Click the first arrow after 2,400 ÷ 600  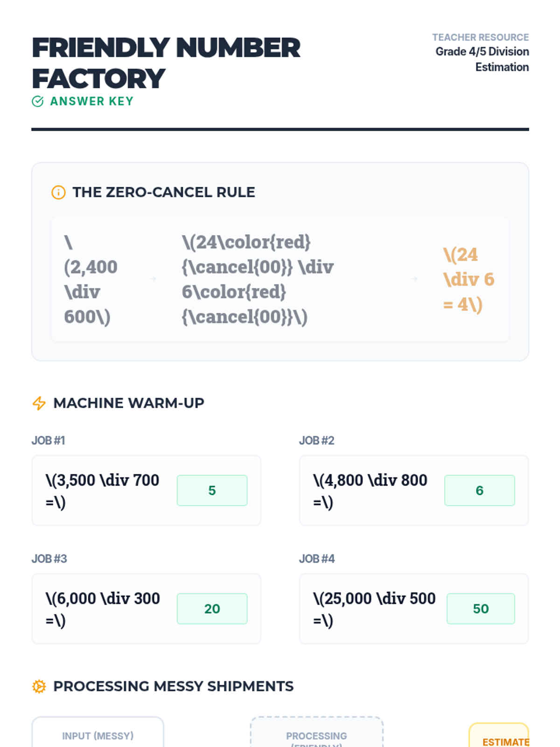point(153,279)
